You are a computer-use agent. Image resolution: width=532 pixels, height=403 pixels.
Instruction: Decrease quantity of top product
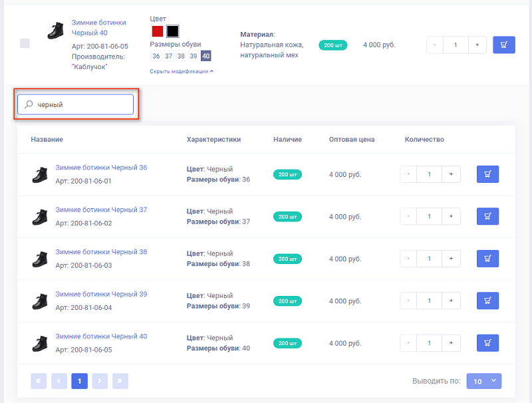(x=435, y=45)
